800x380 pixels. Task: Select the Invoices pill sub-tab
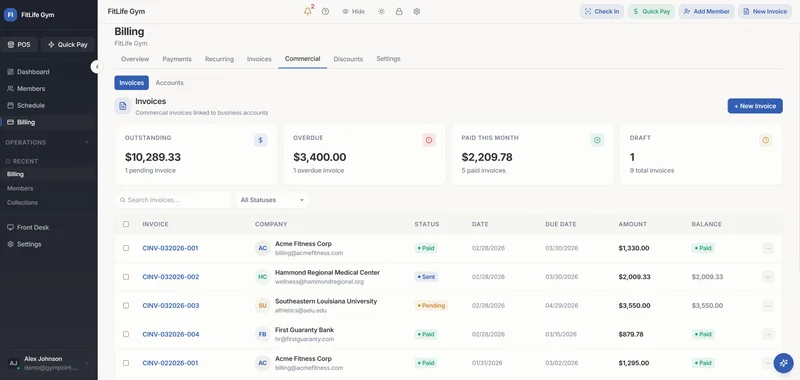click(x=132, y=83)
